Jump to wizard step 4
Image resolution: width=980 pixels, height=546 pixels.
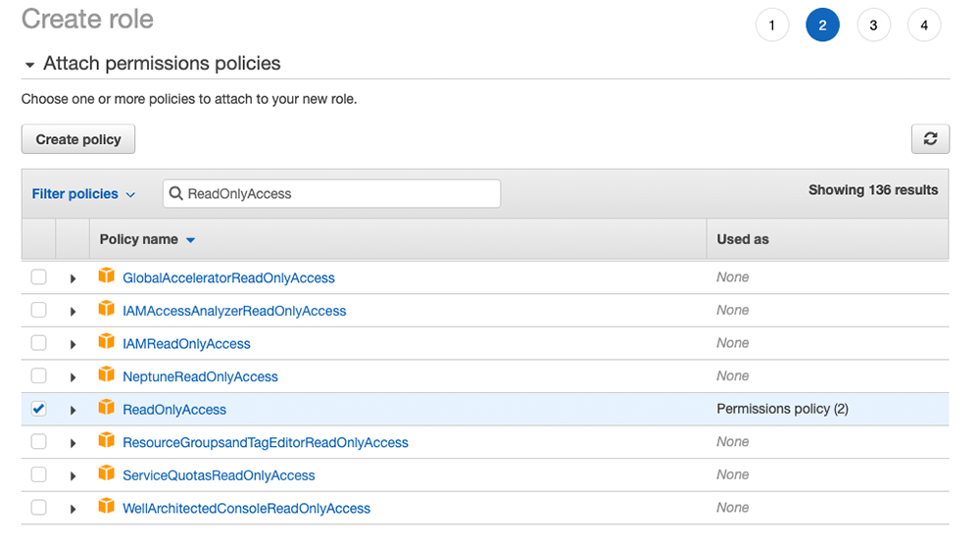pyautogui.click(x=924, y=25)
